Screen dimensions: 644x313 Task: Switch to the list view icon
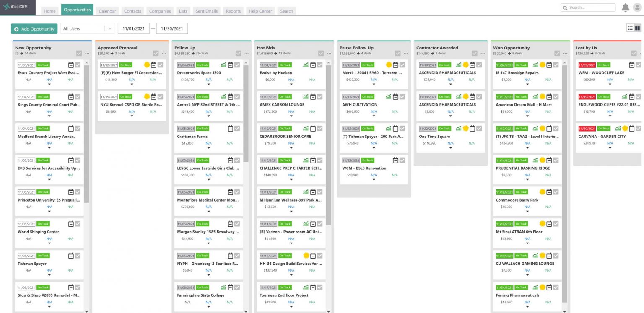[x=630, y=28]
